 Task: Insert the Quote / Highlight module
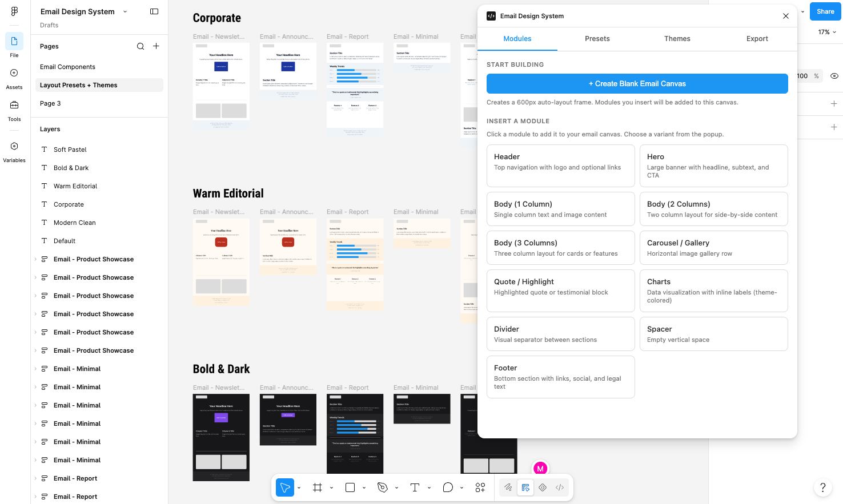point(561,291)
